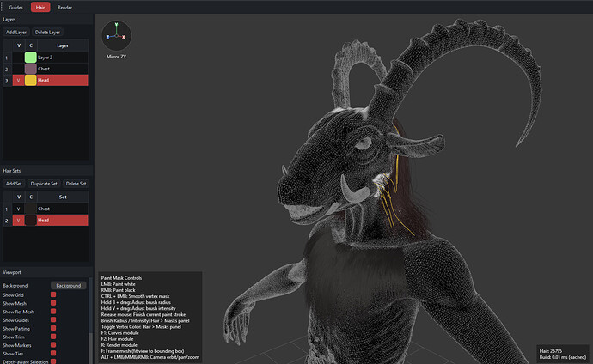Select the Hair tab
This screenshot has width=593, height=364.
(40, 7)
